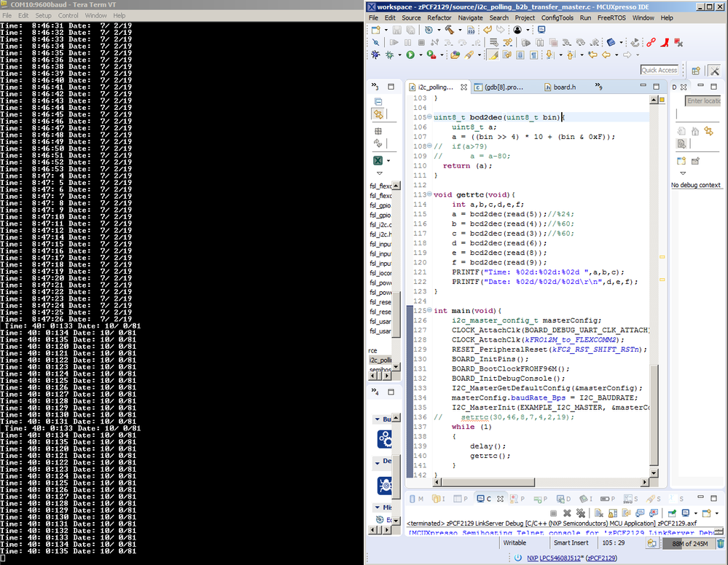728x565 pixels.
Task: Click the blue power icon in status bar
Action: 517,558
